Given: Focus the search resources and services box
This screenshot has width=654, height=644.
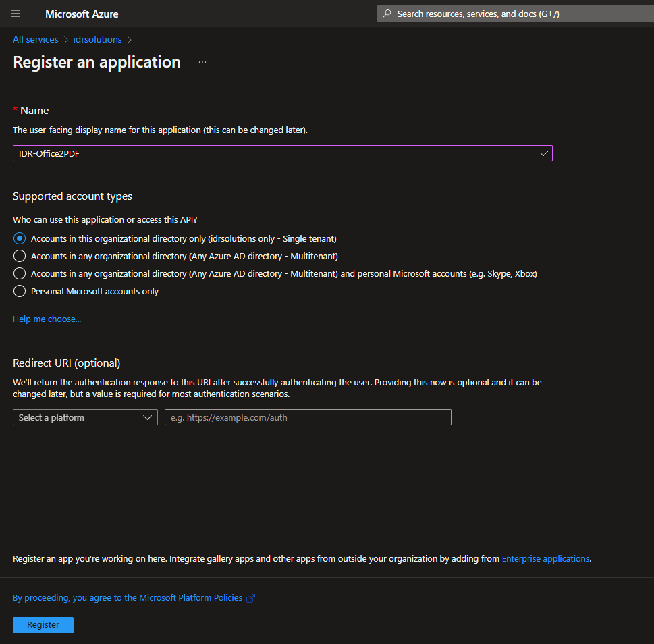Looking at the screenshot, I should (x=513, y=14).
